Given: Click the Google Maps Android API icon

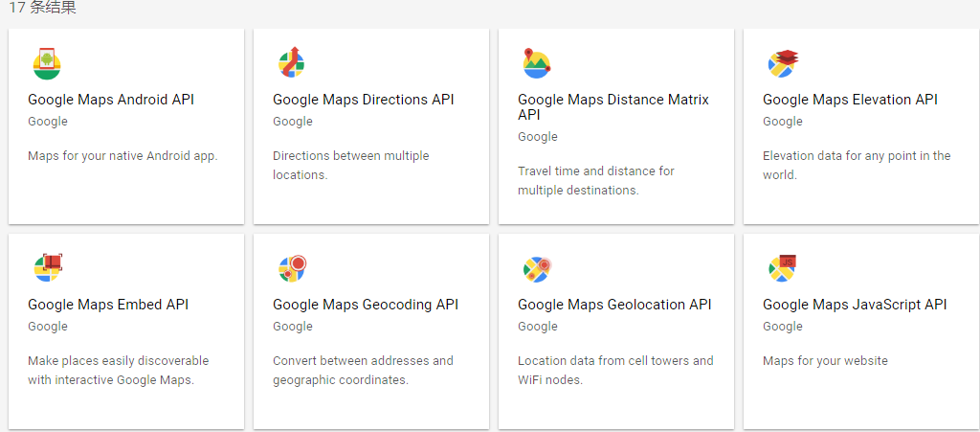Looking at the screenshot, I should (47, 63).
